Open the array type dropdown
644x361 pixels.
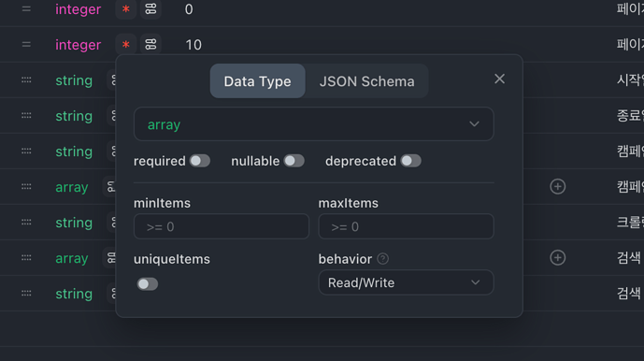(313, 124)
